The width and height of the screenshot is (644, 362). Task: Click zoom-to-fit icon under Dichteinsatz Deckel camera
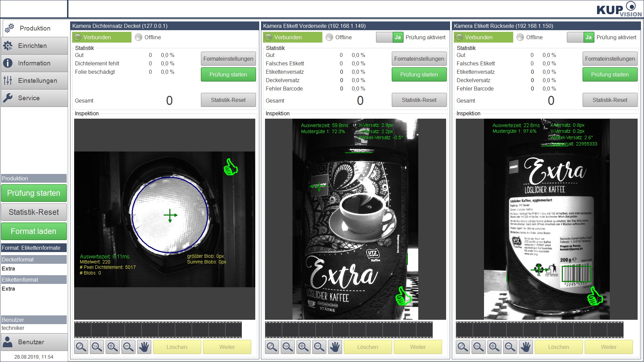click(81, 347)
